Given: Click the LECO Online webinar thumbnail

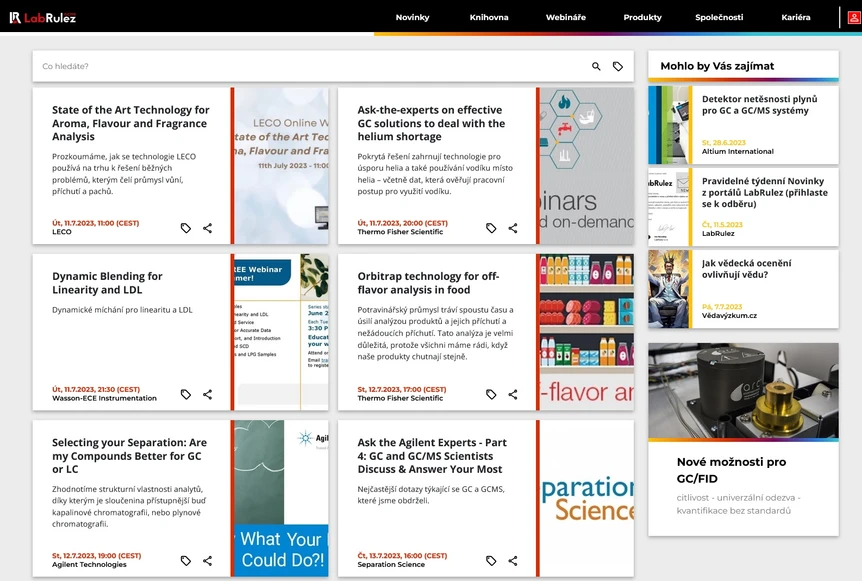Looking at the screenshot, I should tap(281, 165).
